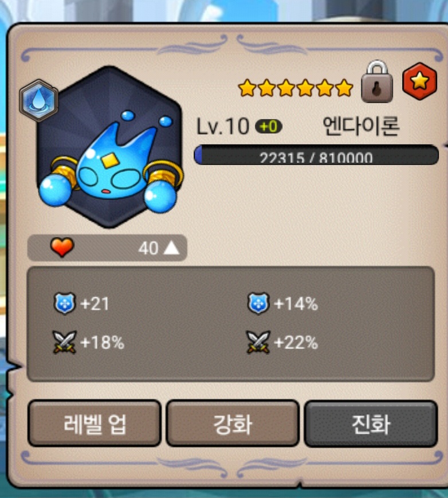Toggle the red hexagon star favorite badge
This screenshot has height=498, width=448.
(x=419, y=81)
